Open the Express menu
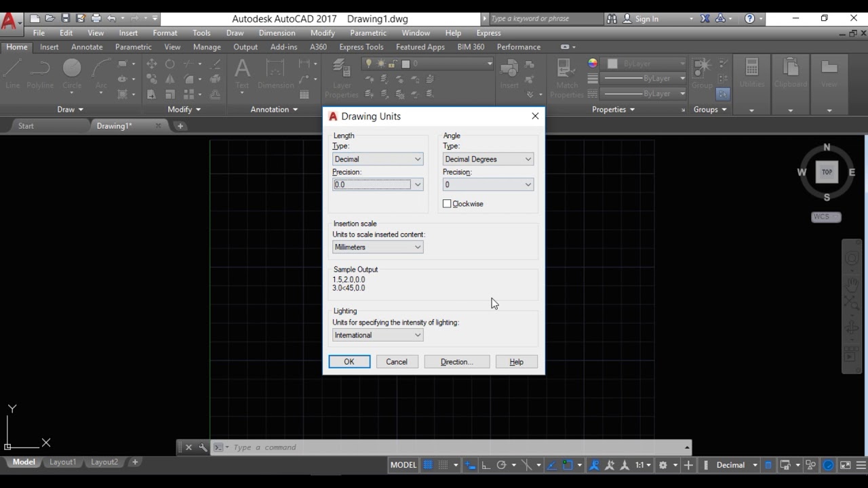The height and width of the screenshot is (488, 868). (488, 33)
